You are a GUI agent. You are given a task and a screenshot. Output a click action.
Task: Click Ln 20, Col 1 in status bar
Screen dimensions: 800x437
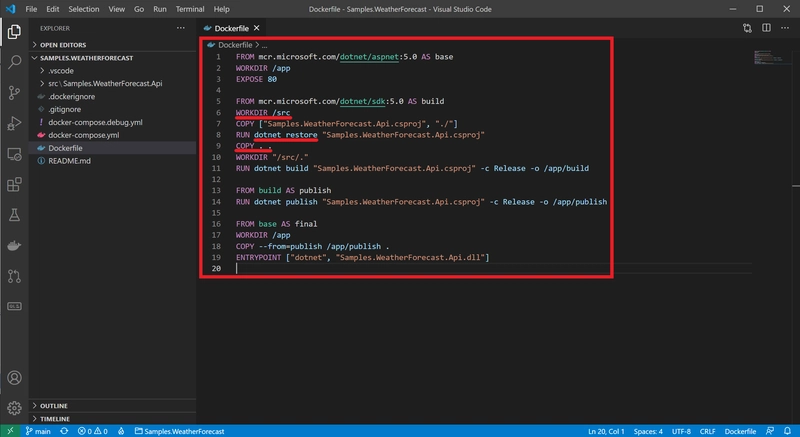coord(606,431)
